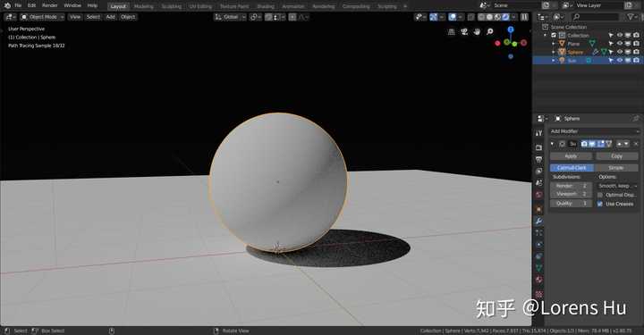Click the modifier Copy button
The image size is (644, 335).
(617, 156)
